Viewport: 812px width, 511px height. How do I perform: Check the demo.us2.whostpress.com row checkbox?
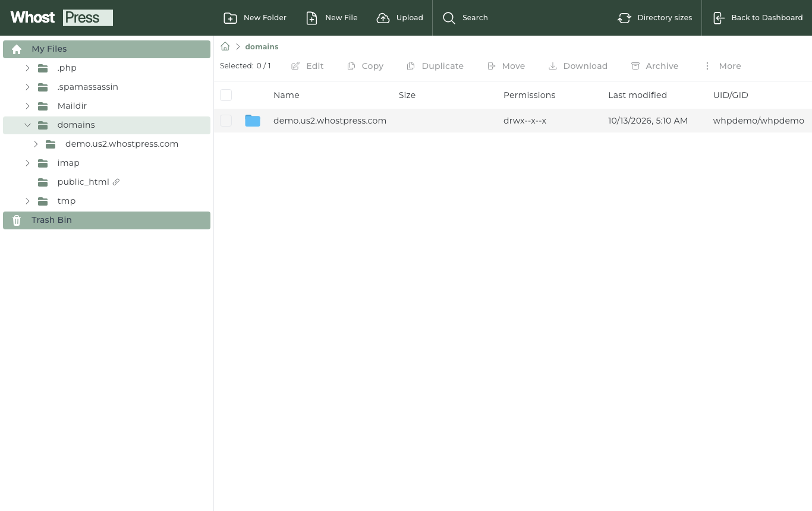tap(226, 121)
